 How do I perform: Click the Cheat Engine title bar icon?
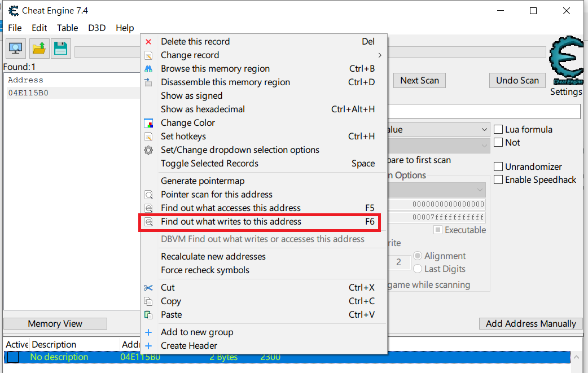[x=14, y=11]
